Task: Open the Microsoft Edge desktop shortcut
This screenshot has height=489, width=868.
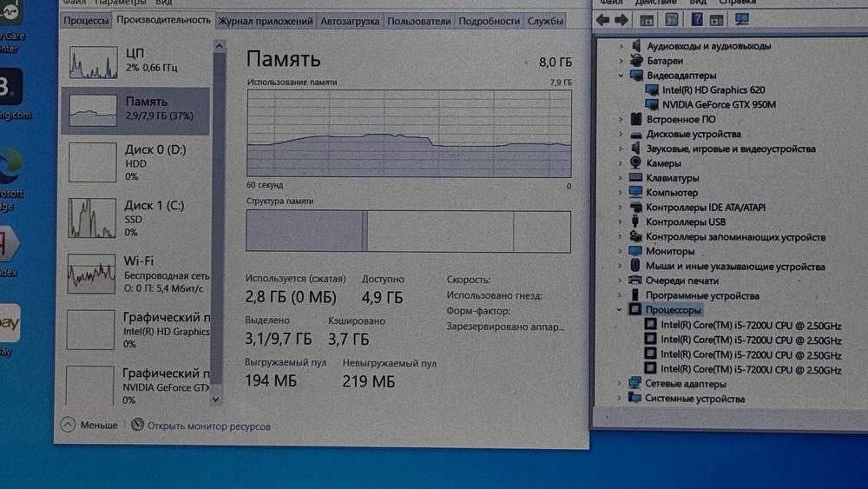Action: tap(11, 180)
